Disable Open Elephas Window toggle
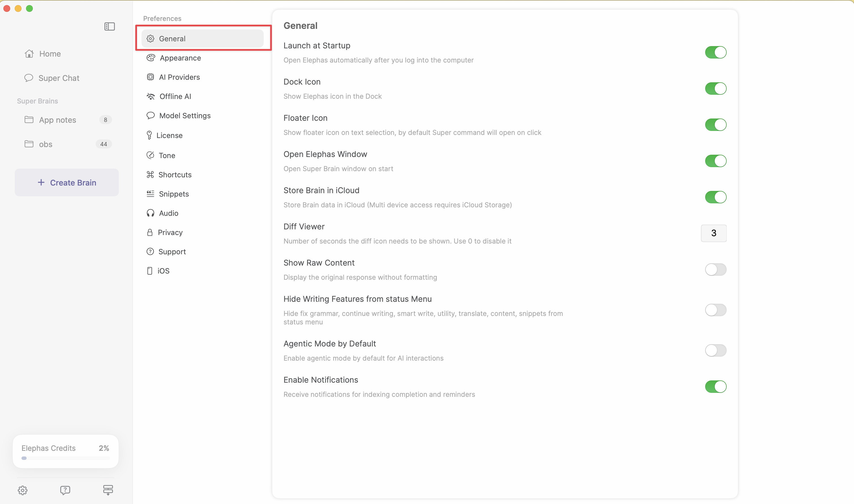This screenshot has width=854, height=504. [715, 161]
